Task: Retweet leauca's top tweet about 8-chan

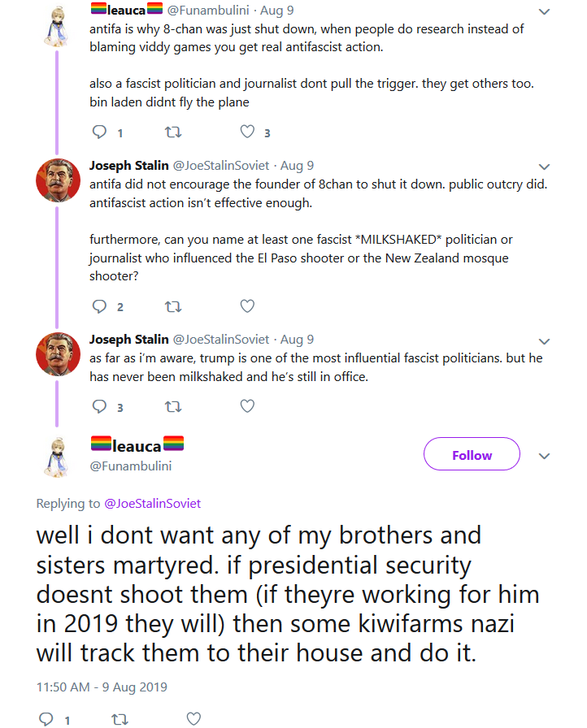Action: pyautogui.click(x=173, y=132)
